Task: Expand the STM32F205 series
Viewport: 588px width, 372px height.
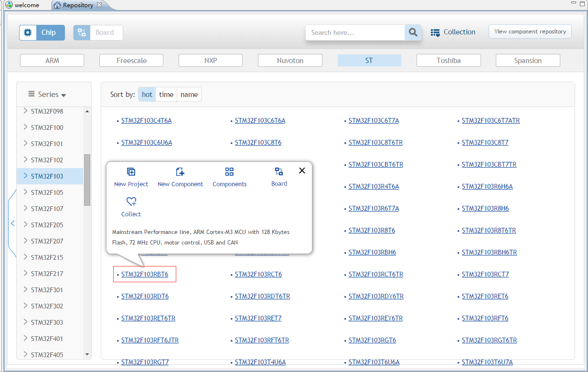Action: tap(25, 225)
